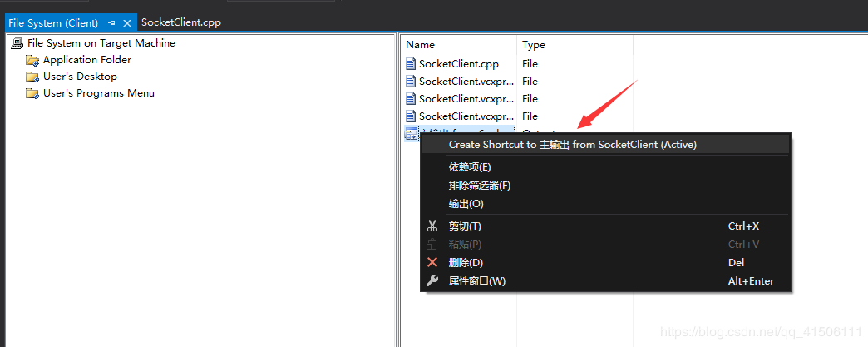Select the User's Desktop tree node label
Screen dimensions: 868x347
(x=80, y=77)
